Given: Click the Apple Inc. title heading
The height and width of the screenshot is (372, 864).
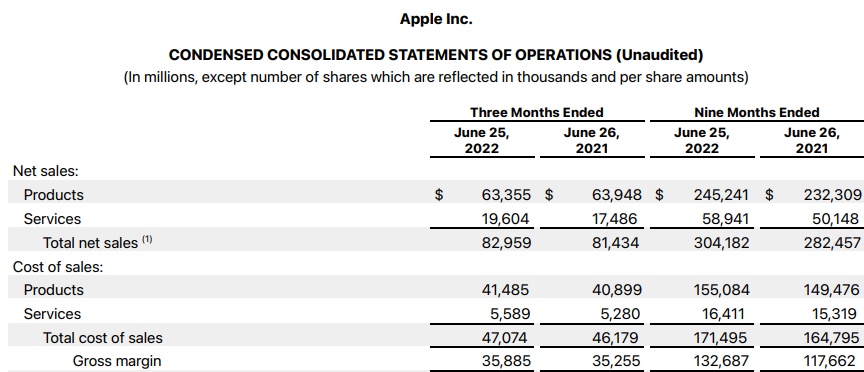Looking at the screenshot, I should [436, 19].
